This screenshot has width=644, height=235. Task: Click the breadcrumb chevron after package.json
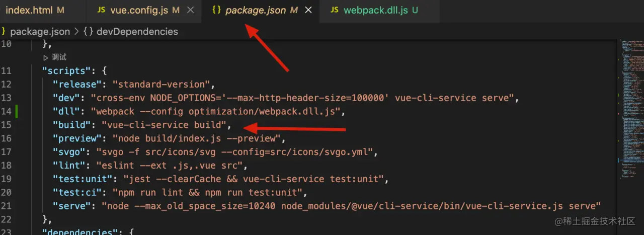point(76,31)
